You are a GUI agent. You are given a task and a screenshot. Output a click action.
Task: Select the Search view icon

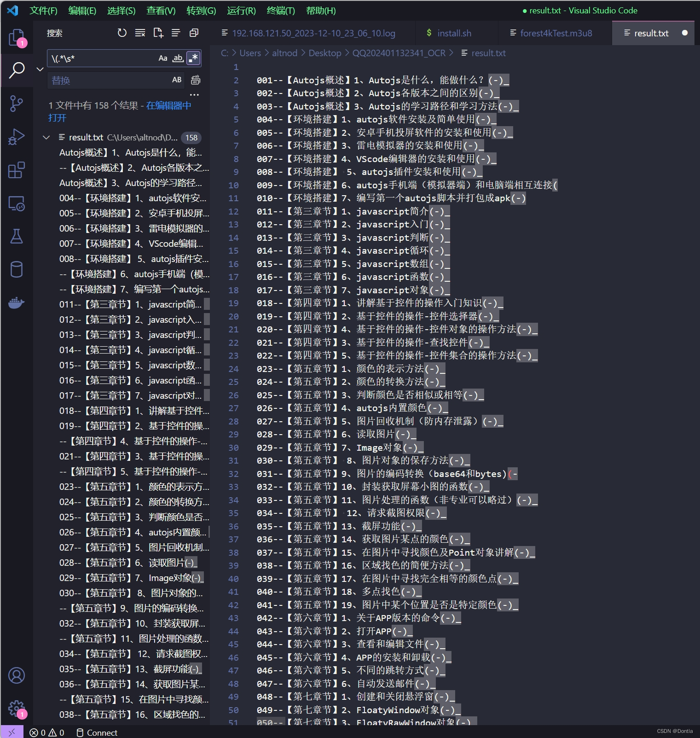[x=17, y=70]
